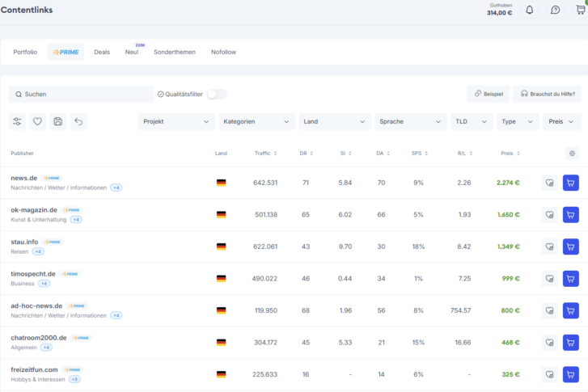Screen dimensions: 588x392
Task: Open the Kategorien dropdown
Action: coord(257,121)
